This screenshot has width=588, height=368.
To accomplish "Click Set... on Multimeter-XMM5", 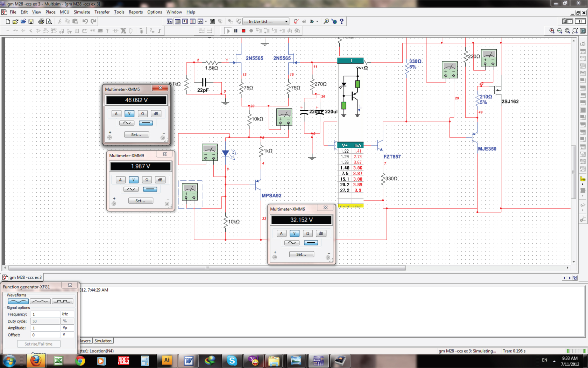I will click(136, 134).
